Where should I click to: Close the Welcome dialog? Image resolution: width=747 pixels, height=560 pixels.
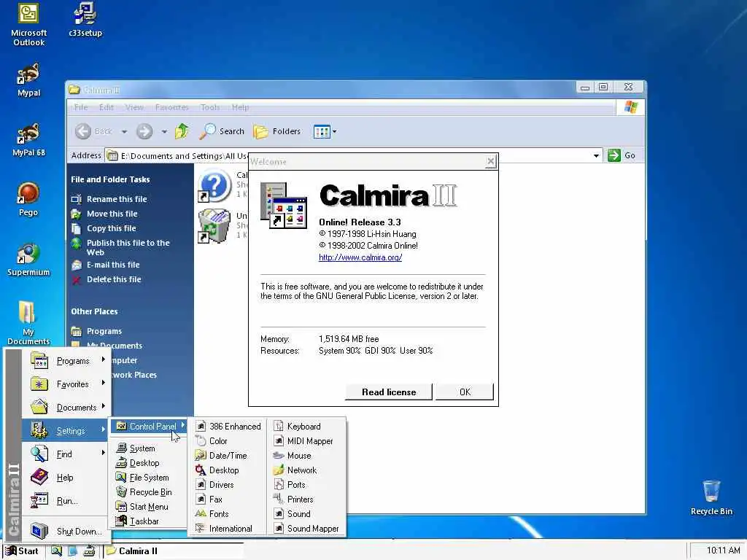490,162
